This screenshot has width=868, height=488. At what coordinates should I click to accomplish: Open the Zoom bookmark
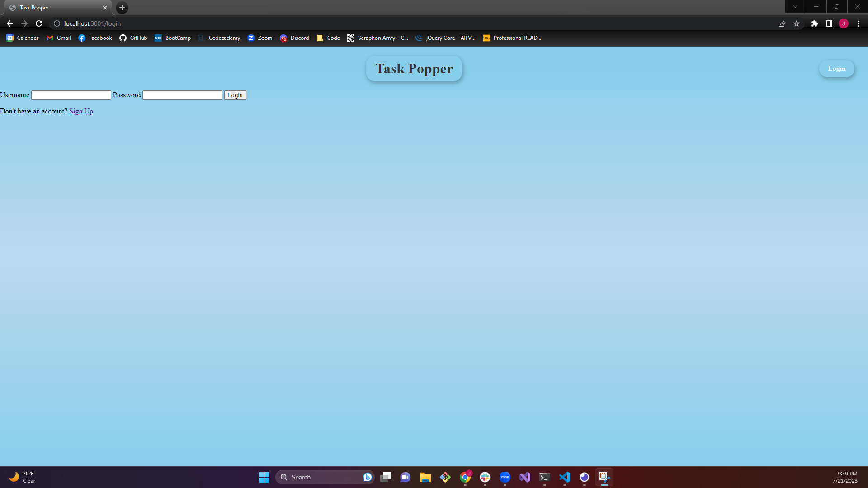[x=260, y=38]
